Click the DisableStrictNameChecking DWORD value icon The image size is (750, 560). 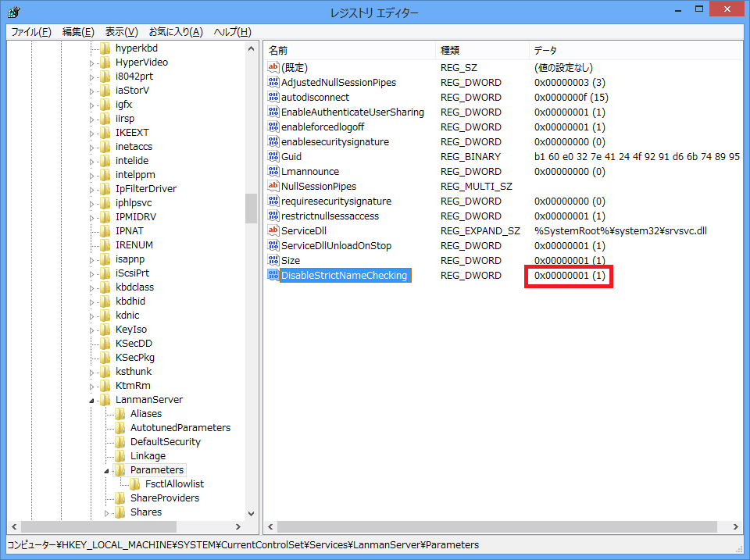click(273, 275)
